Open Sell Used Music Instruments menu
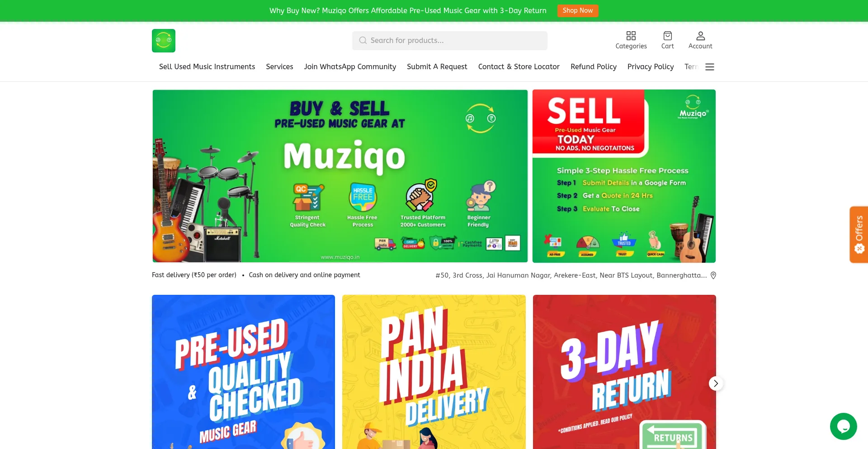Image resolution: width=868 pixels, height=449 pixels. click(207, 67)
